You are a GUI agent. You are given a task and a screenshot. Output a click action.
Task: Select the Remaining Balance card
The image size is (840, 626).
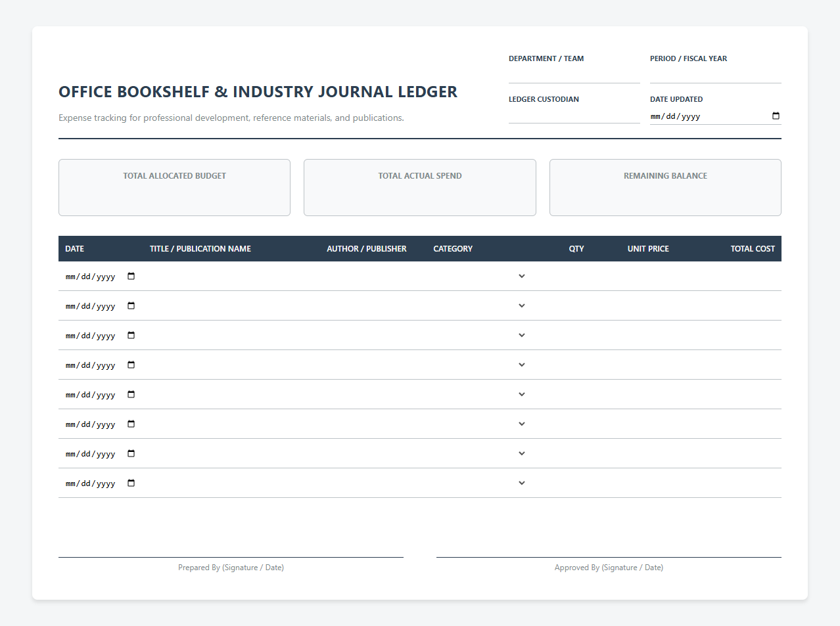(x=665, y=187)
